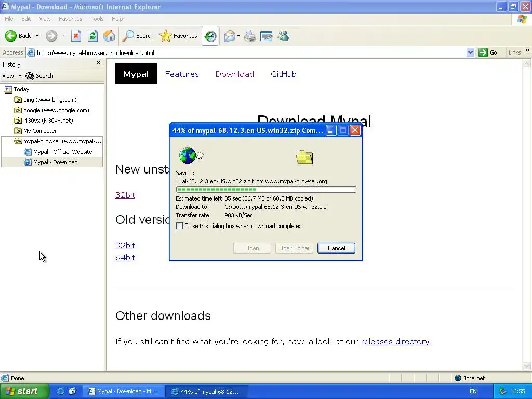Click the yellow folder icon in download dialog
This screenshot has width=532, height=399.
[x=304, y=157]
